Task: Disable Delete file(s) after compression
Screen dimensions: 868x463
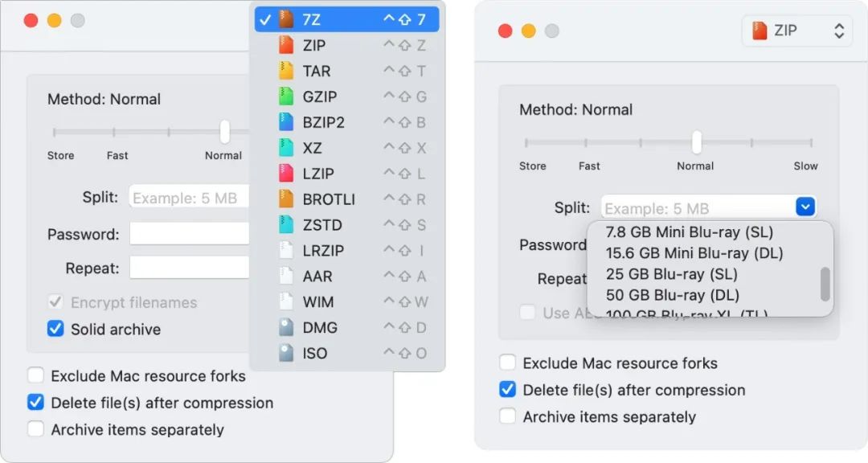Action: click(35, 403)
